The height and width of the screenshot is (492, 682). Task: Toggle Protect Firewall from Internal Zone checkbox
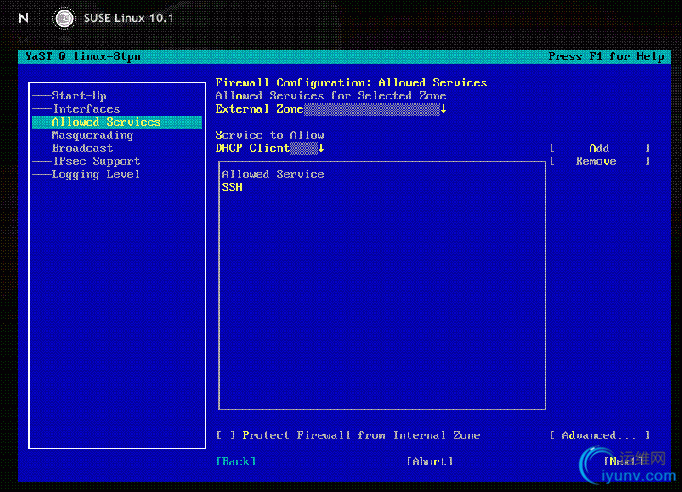click(x=348, y=435)
